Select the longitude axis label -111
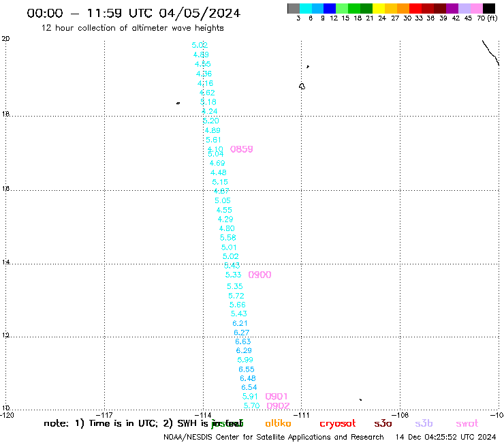 coord(302,415)
